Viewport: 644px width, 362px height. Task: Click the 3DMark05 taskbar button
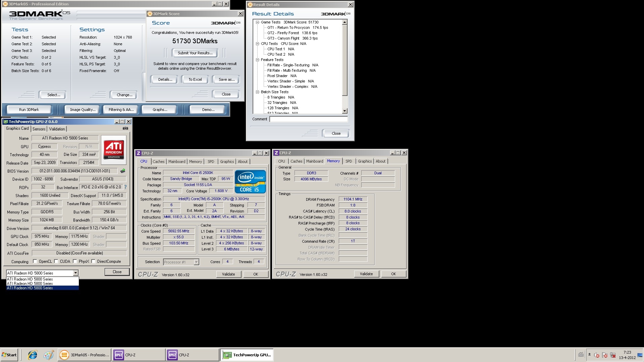pos(85,355)
